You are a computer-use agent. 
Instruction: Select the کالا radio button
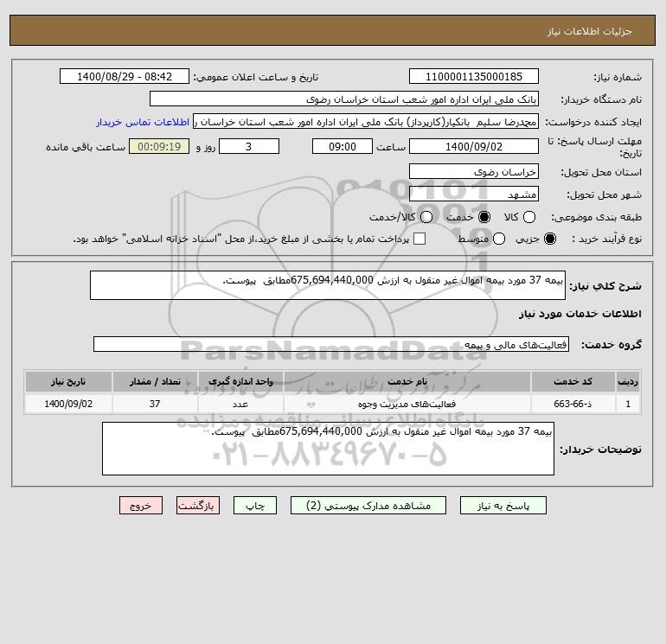click(x=528, y=217)
